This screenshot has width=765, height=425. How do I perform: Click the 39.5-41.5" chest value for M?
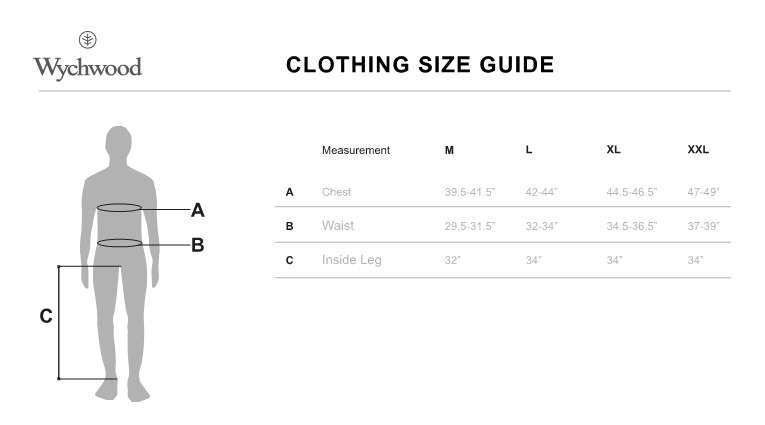[470, 192]
